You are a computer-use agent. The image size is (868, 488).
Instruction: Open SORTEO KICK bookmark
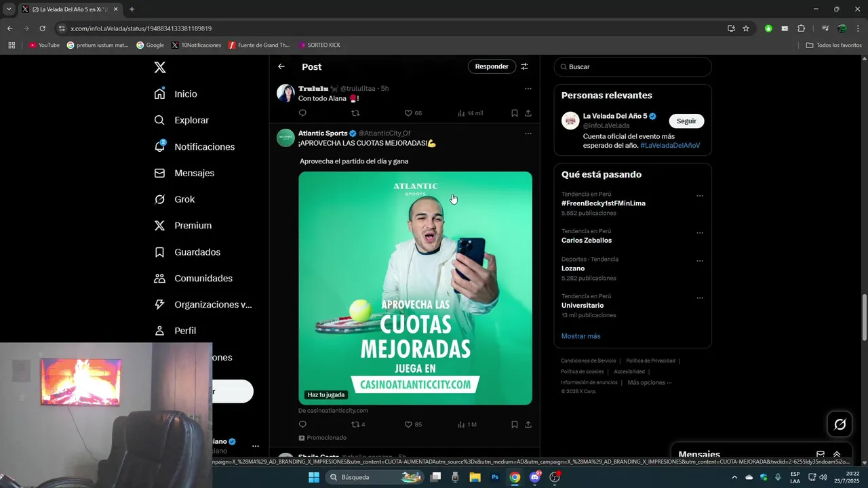tap(319, 45)
